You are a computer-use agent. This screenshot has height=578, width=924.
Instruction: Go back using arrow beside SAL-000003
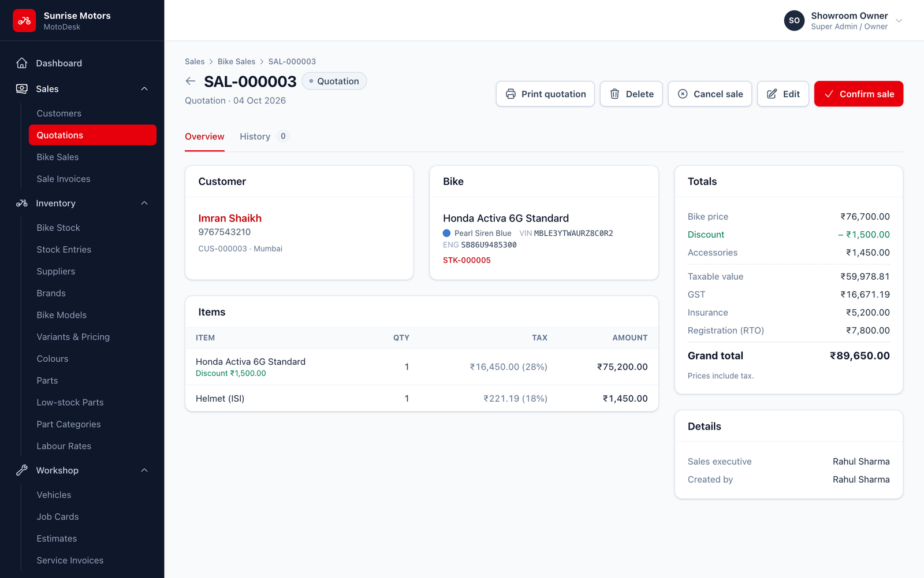coord(191,81)
